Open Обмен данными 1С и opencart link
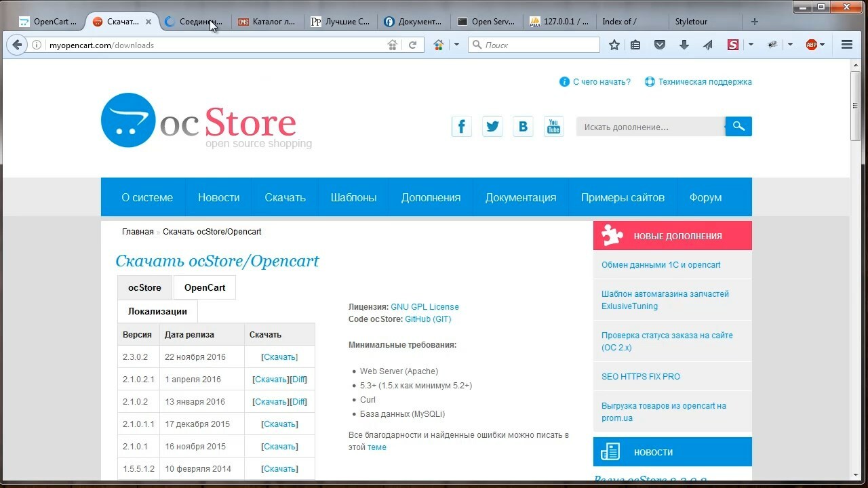868x488 pixels. [x=661, y=265]
